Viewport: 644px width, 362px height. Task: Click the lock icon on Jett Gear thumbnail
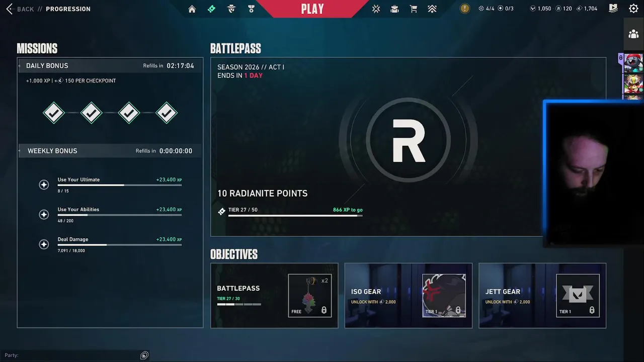[x=592, y=311]
